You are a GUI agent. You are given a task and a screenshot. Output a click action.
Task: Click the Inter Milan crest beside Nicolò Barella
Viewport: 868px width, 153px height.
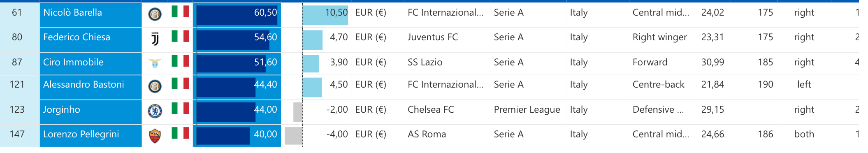(155, 14)
